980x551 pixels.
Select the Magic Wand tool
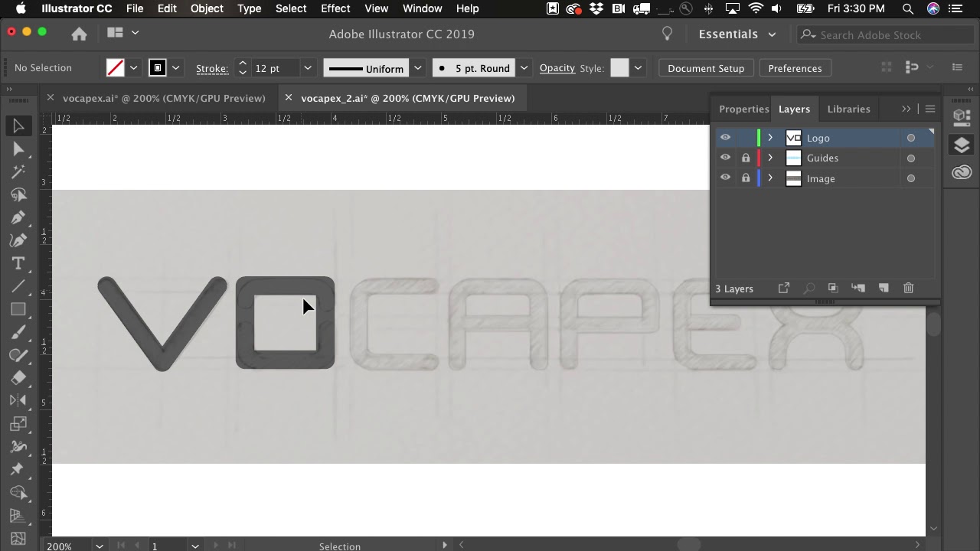point(18,172)
